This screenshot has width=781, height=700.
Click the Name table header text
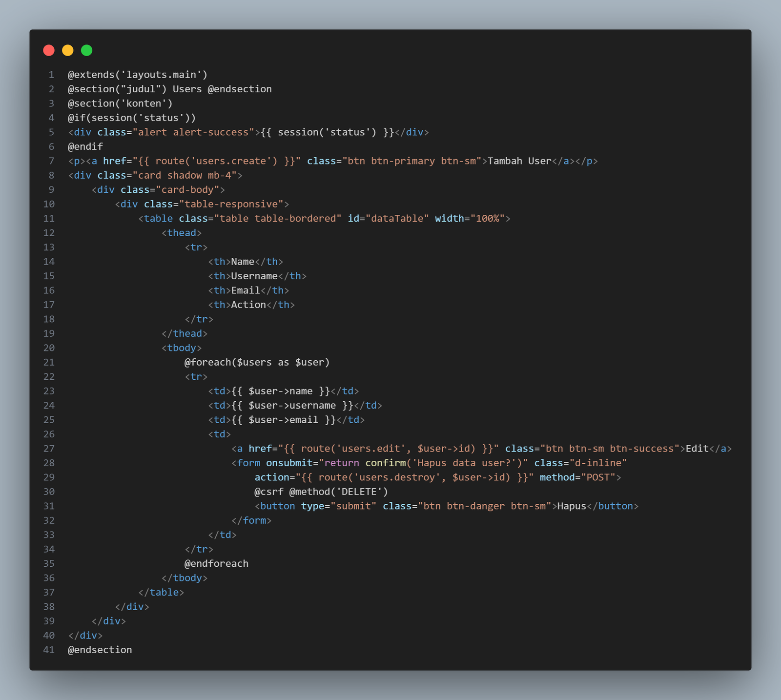(x=243, y=262)
